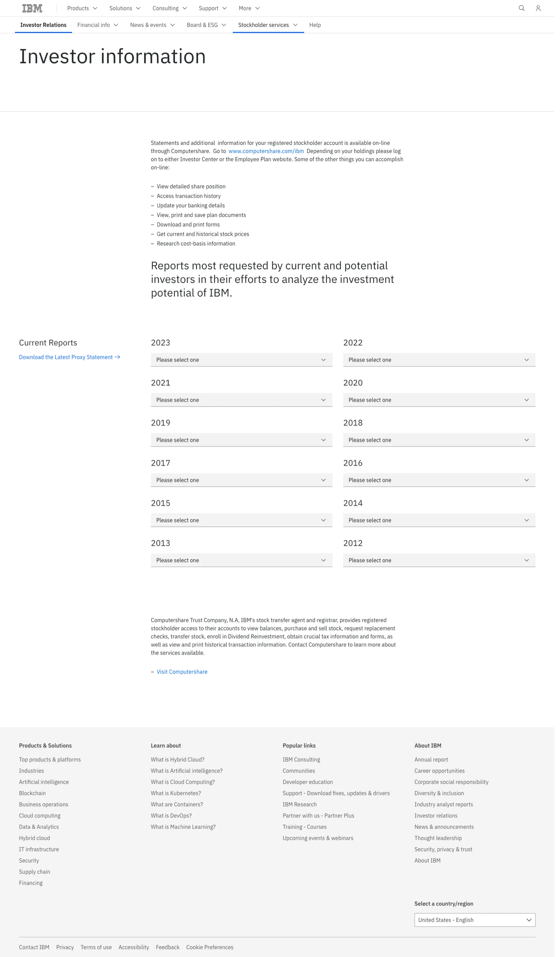560x957 pixels.
Task: Go to the Help tab
Action: [x=318, y=25]
